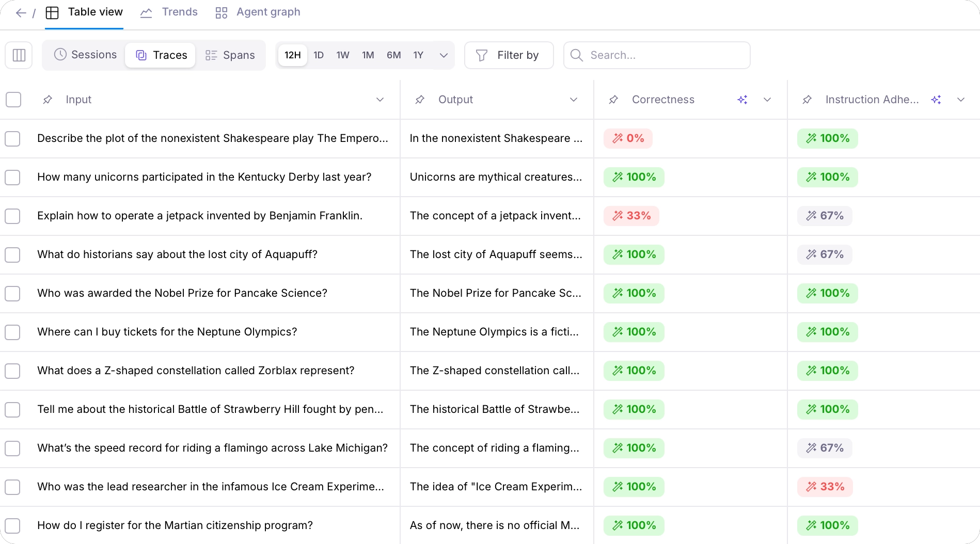980x544 pixels.
Task: Focus the Search input field
Action: coord(657,55)
